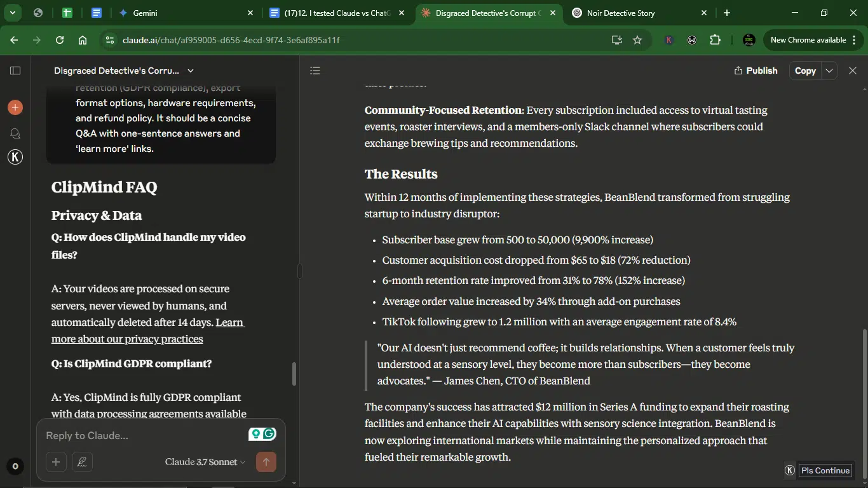Toggle the Claude sidebar panel icon

[x=15, y=71]
